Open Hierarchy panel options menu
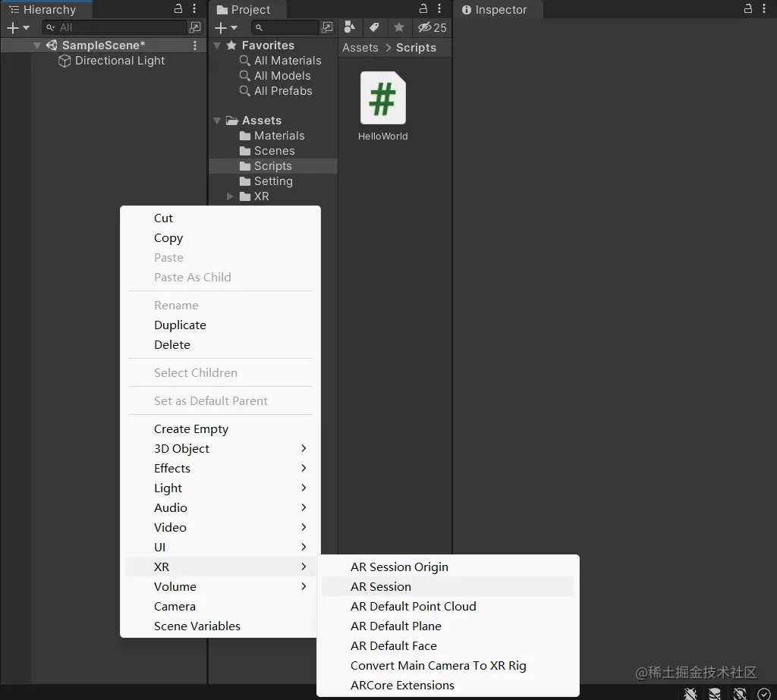777x700 pixels. click(x=194, y=8)
